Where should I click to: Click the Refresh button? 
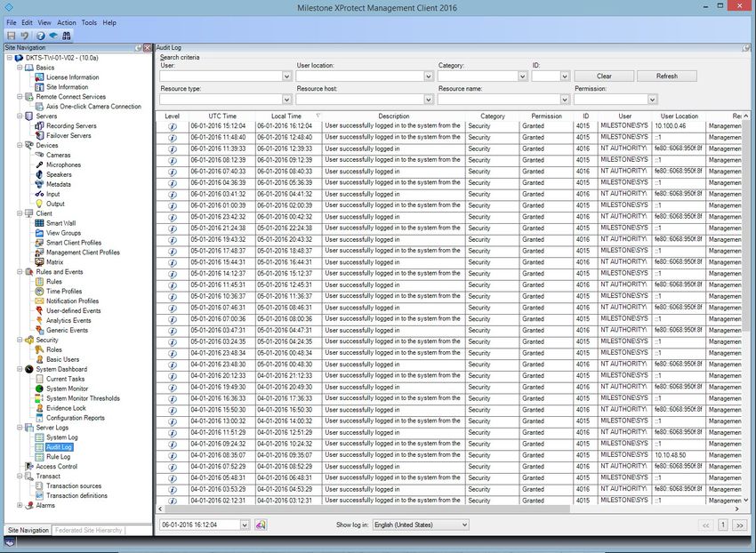click(667, 76)
